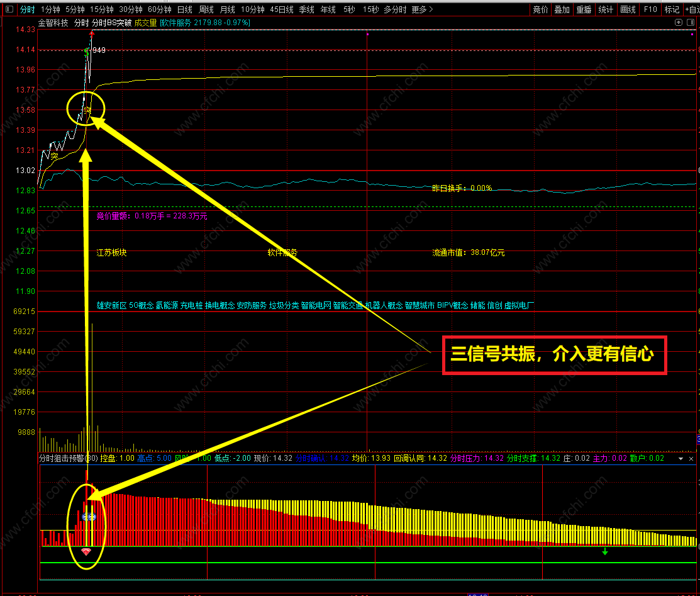
Task: Click the 标记 mark button
Action: [x=672, y=9]
